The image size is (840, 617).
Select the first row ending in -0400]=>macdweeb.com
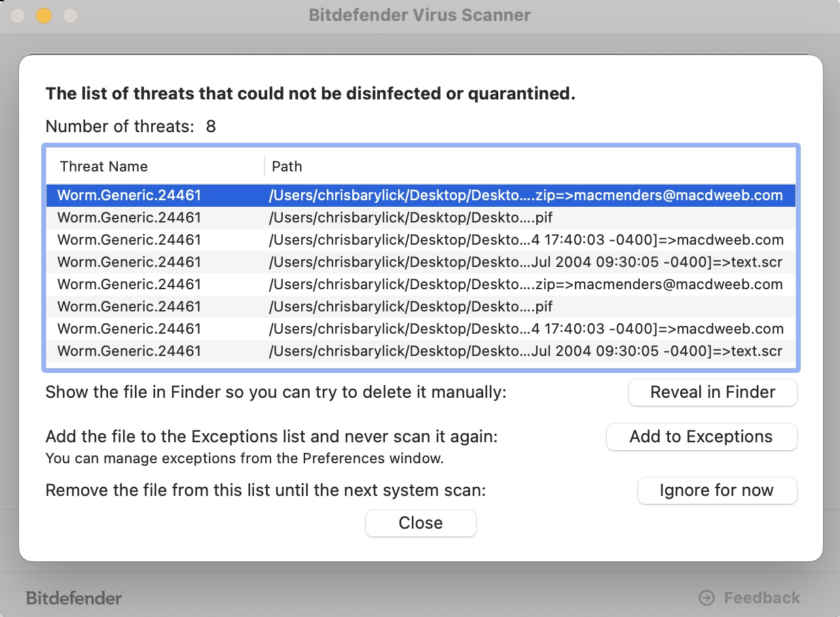pos(420,239)
